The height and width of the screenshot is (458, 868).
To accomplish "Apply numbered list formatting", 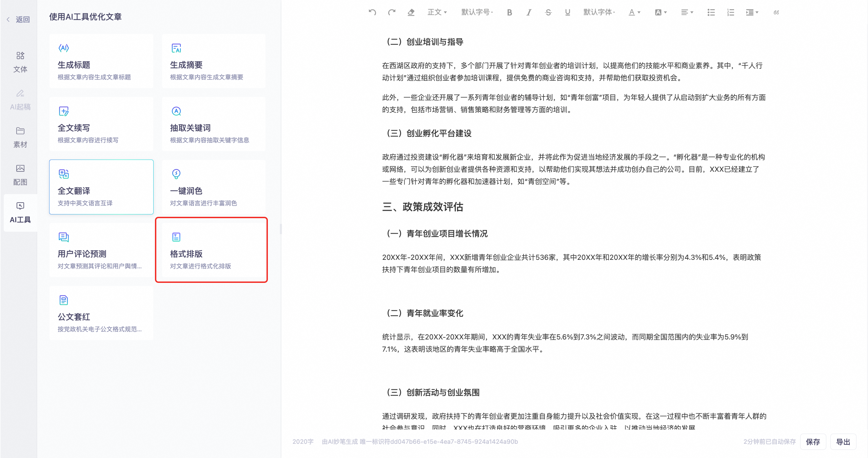I will pyautogui.click(x=730, y=13).
